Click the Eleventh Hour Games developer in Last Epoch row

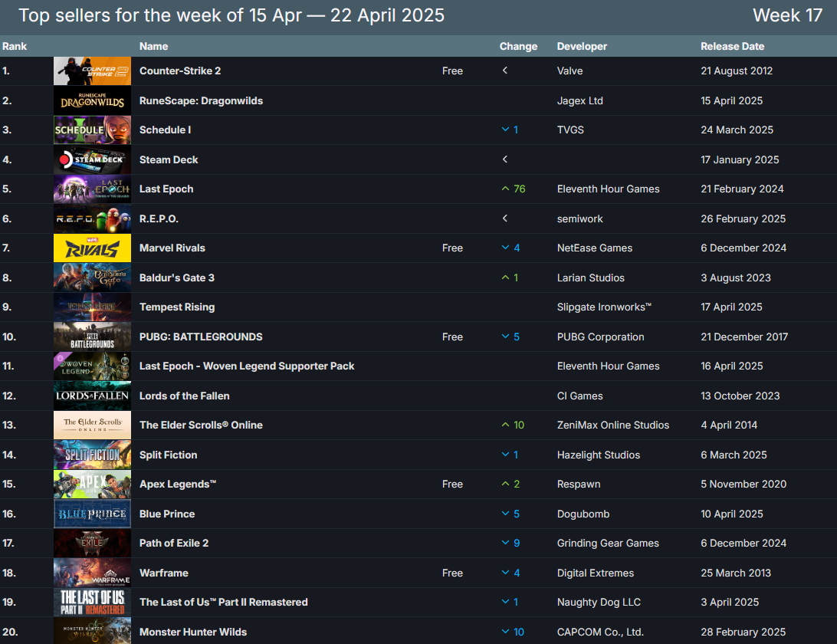pos(608,189)
